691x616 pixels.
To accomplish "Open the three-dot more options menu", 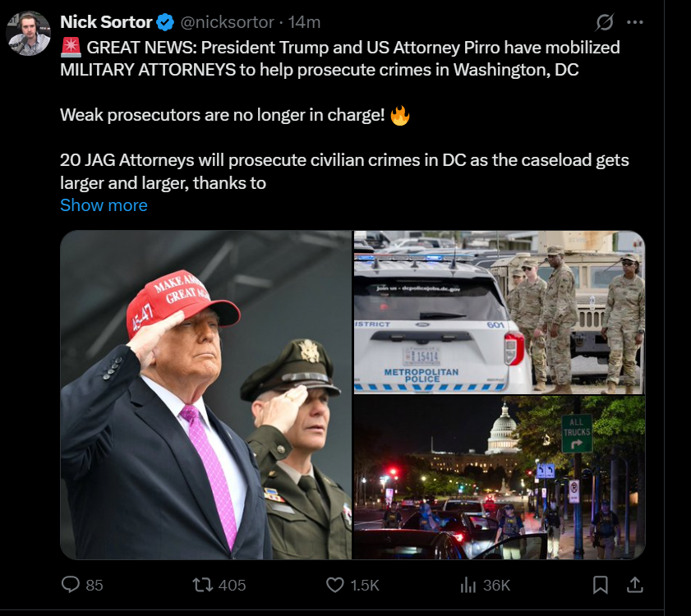I will (x=634, y=22).
